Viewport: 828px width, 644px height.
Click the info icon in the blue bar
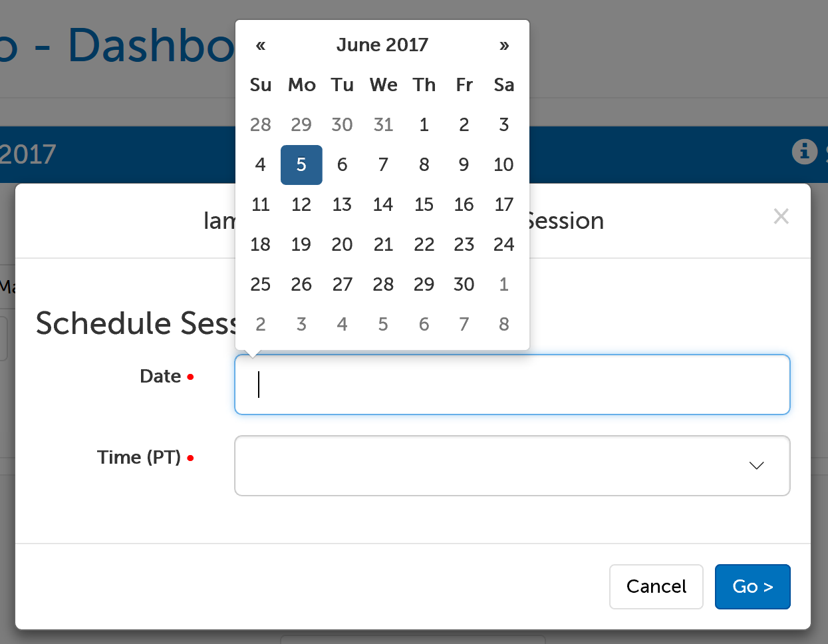click(x=805, y=152)
